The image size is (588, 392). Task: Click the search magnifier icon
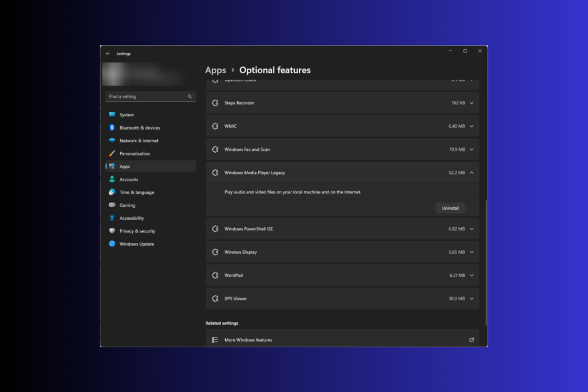point(190,96)
